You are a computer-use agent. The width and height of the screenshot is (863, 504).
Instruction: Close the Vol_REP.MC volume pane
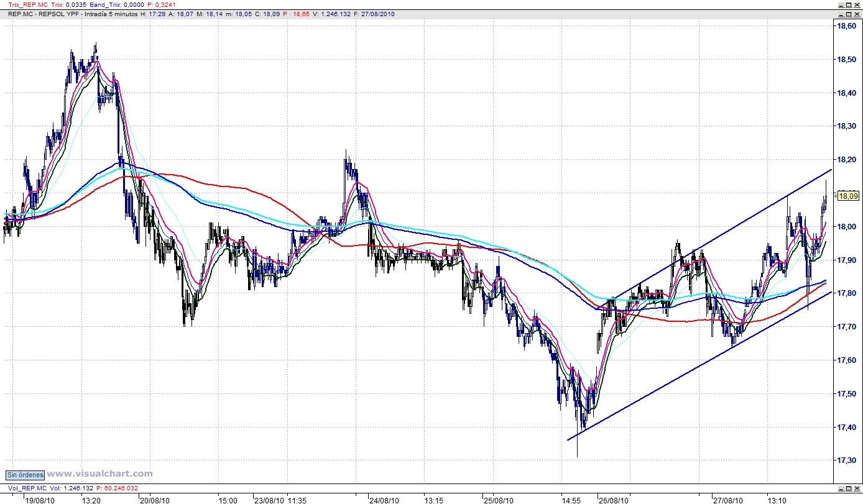pos(857,488)
